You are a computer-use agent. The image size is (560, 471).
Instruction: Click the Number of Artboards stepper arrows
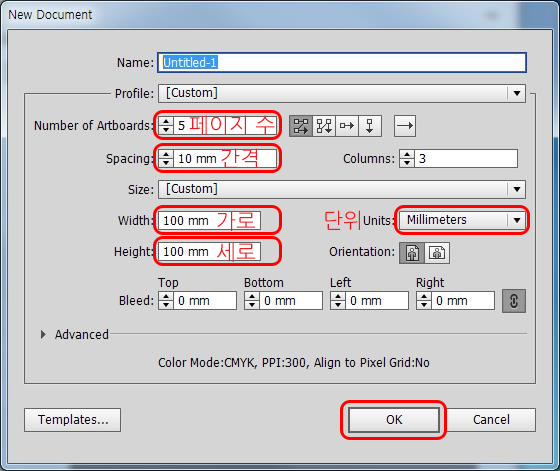click(166, 126)
